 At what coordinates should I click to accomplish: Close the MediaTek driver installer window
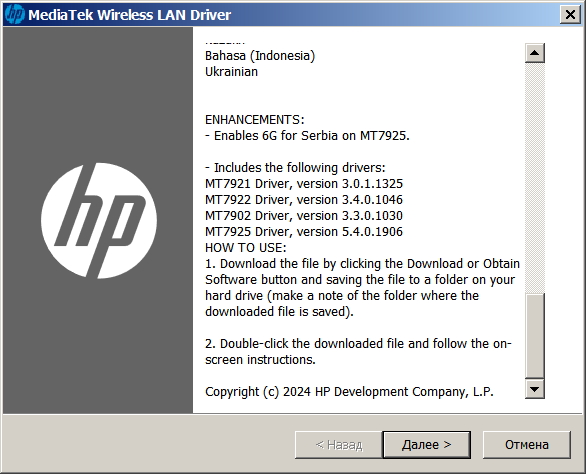point(570,15)
